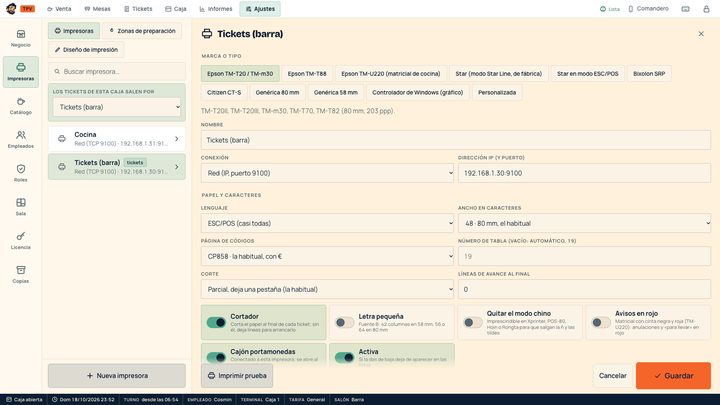Select Star en modo ESC/POS type
The width and height of the screenshot is (720, 405).
(588, 73)
